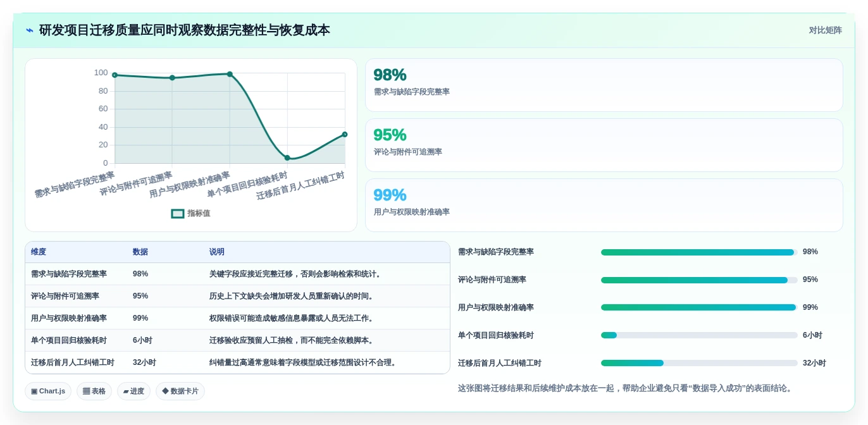Click the 32小时 value beside progress bar
This screenshot has width=868, height=425.
[814, 363]
